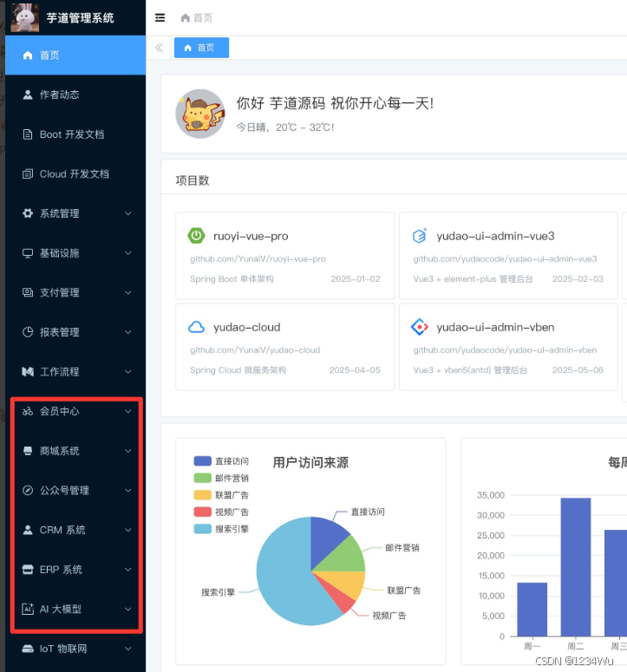Click github.com/YunaiV/ruoyi-vue-pro link text
627x672 pixels.
click(258, 259)
